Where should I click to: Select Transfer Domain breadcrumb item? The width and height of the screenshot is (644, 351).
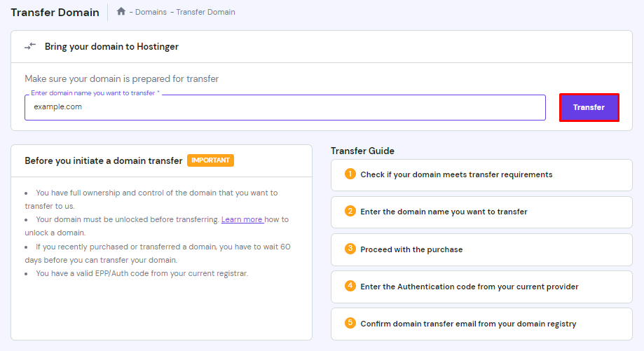click(x=205, y=12)
